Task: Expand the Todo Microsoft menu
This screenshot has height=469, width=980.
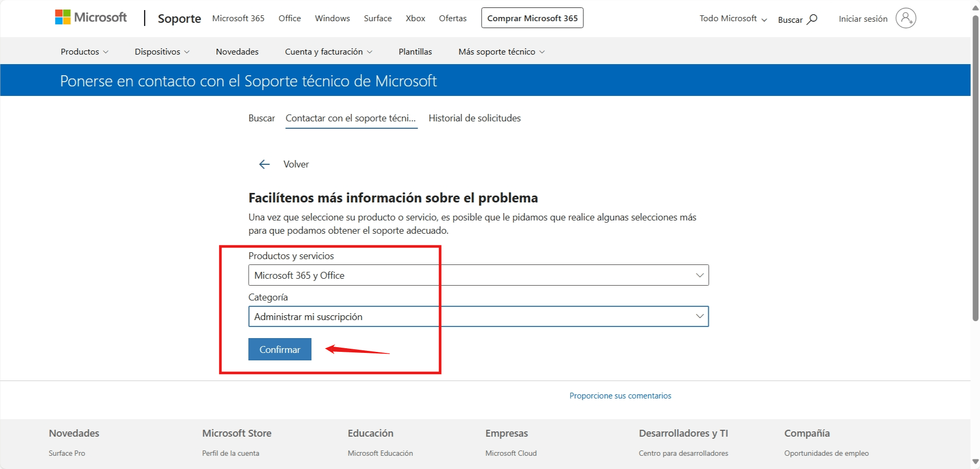Action: tap(733, 19)
